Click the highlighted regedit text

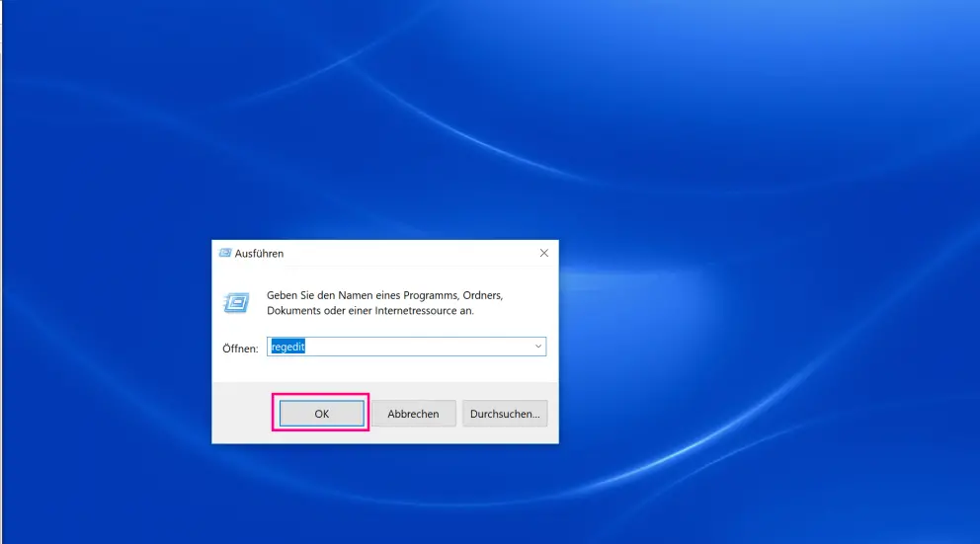click(287, 347)
